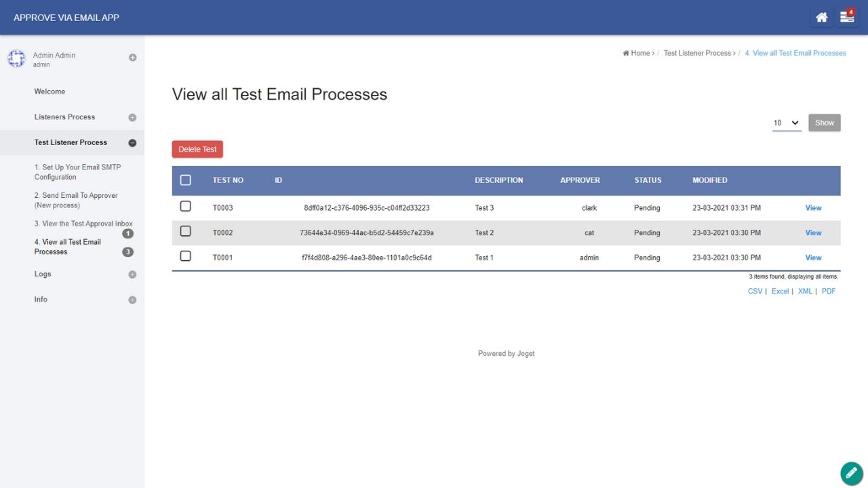Open View the Test Approval Inbox
This screenshot has width=868, height=488.
click(83, 224)
